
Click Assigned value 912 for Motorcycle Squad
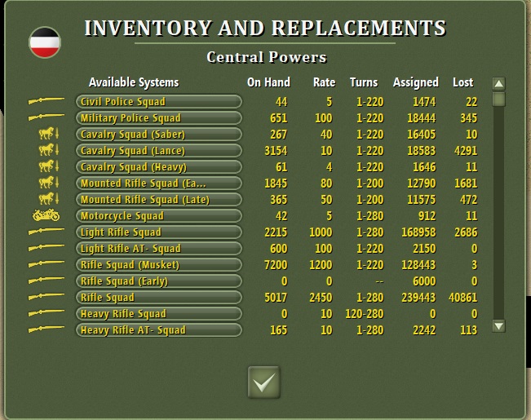[427, 216]
